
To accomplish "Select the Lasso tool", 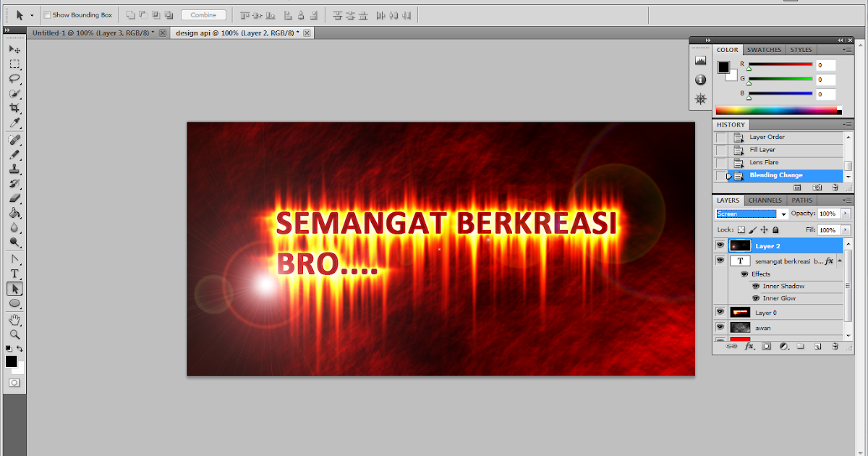I will tap(14, 79).
